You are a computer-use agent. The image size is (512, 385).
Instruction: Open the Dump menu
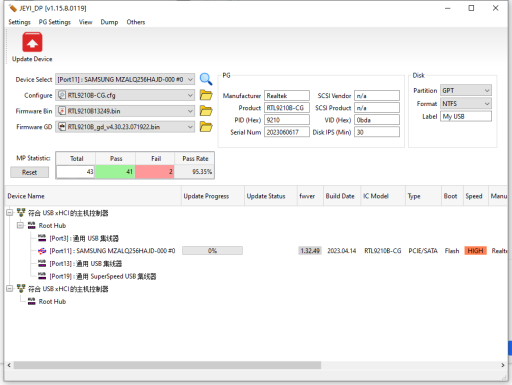click(x=109, y=22)
